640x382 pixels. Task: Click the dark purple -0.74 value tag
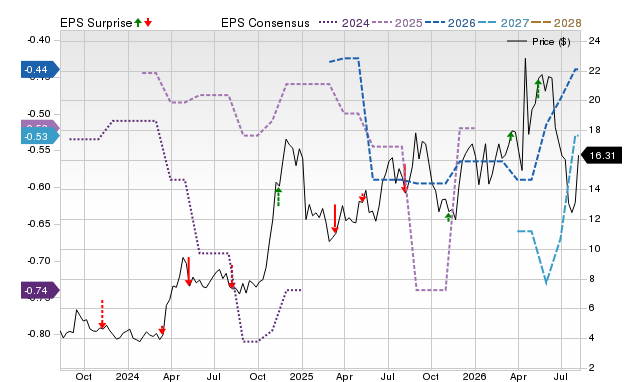pos(40,291)
